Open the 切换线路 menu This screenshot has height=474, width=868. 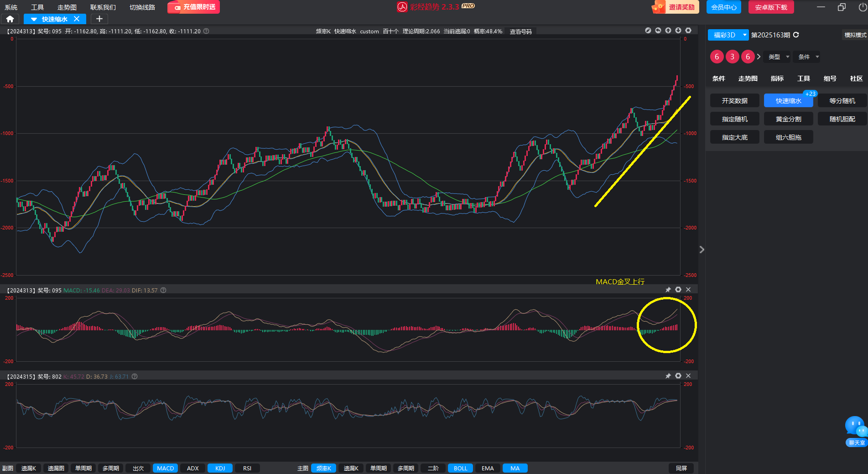[142, 7]
